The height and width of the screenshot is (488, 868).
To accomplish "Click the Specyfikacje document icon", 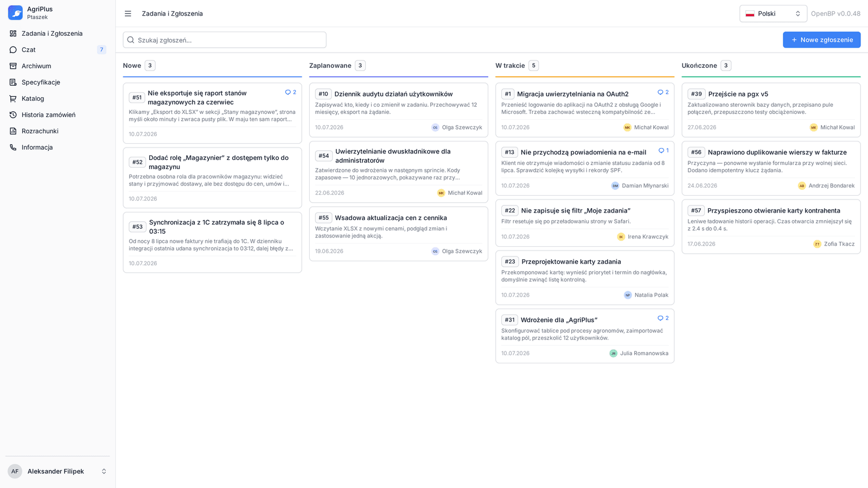I will (x=13, y=82).
